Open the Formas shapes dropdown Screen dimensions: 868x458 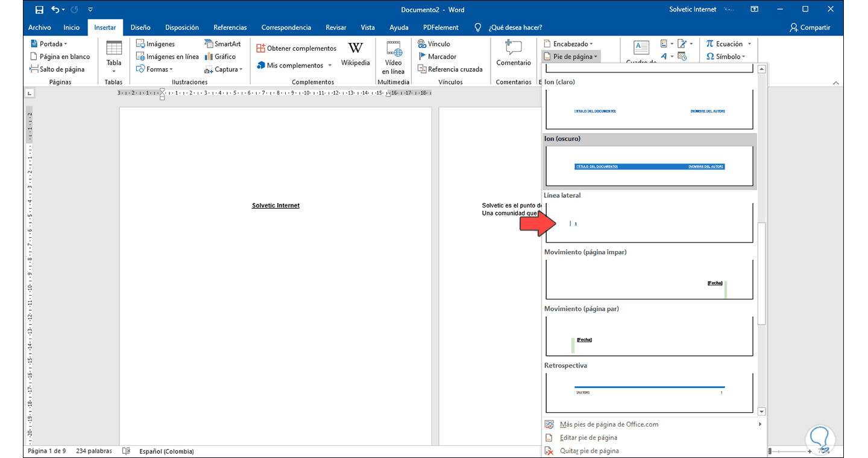[156, 69]
